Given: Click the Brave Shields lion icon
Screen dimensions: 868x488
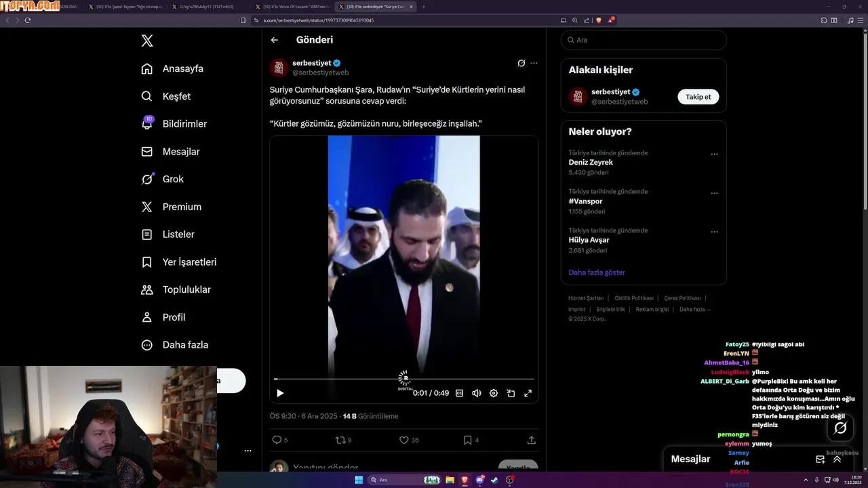Looking at the screenshot, I should (598, 20).
